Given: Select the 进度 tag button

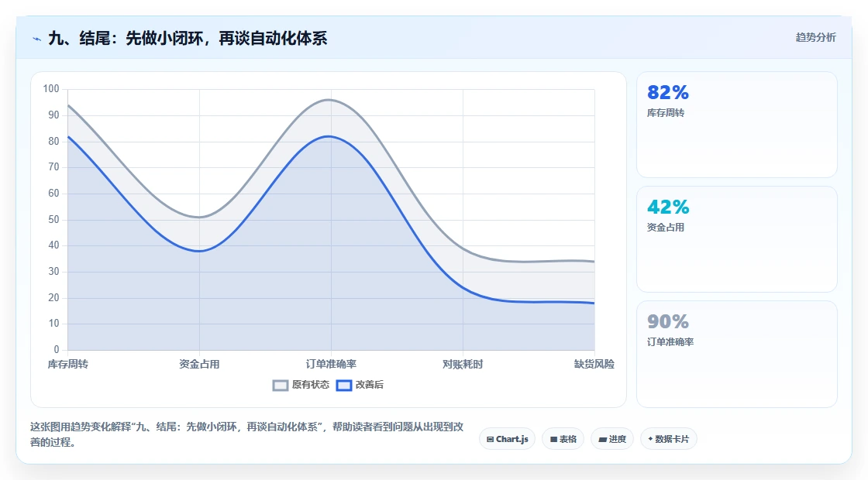Looking at the screenshot, I should pyautogui.click(x=612, y=439).
